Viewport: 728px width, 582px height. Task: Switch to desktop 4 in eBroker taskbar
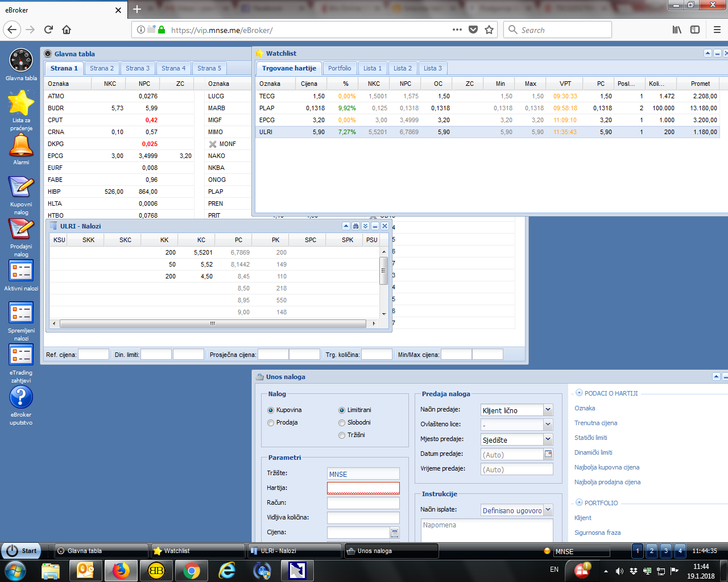(680, 551)
